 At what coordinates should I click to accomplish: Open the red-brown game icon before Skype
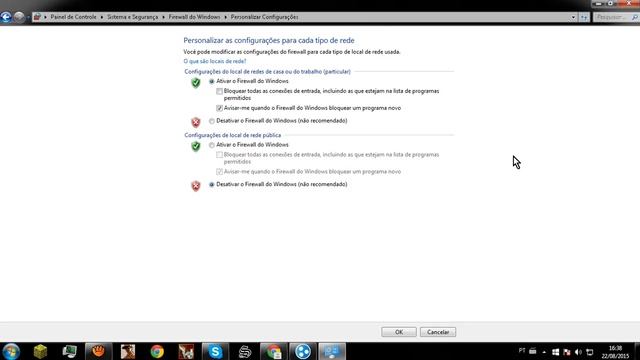click(186, 351)
